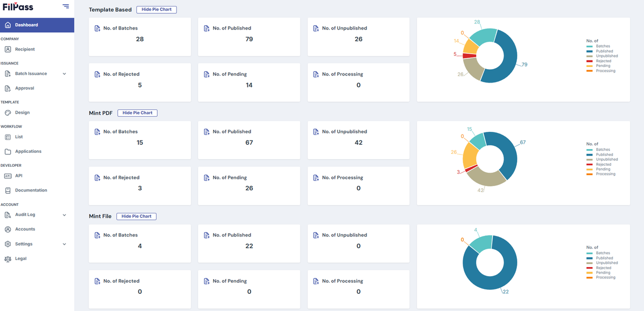Open the Workflow List menu item

[x=37, y=137]
